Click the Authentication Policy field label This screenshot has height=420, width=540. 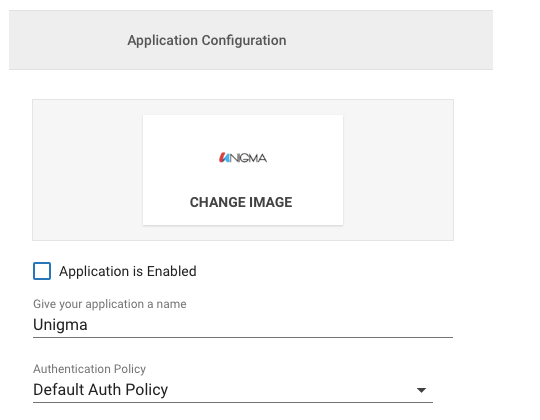click(x=90, y=369)
